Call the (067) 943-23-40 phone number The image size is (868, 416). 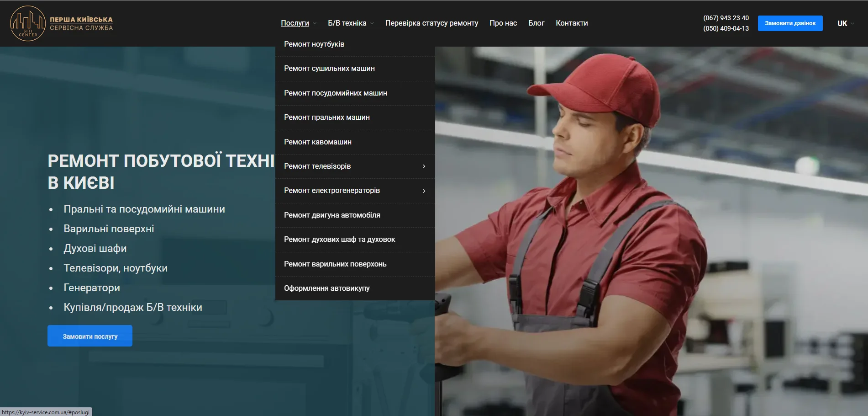(x=726, y=18)
